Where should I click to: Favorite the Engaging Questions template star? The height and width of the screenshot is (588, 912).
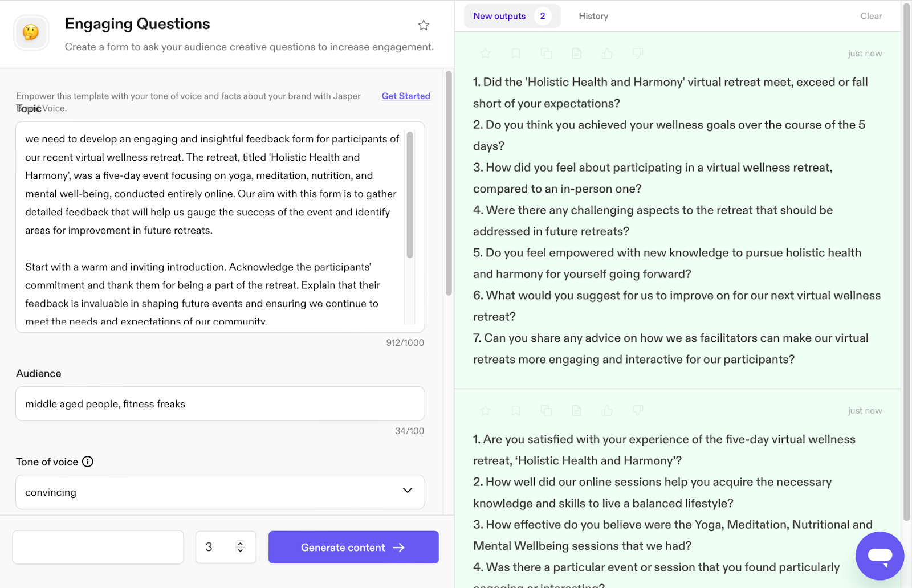424,25
